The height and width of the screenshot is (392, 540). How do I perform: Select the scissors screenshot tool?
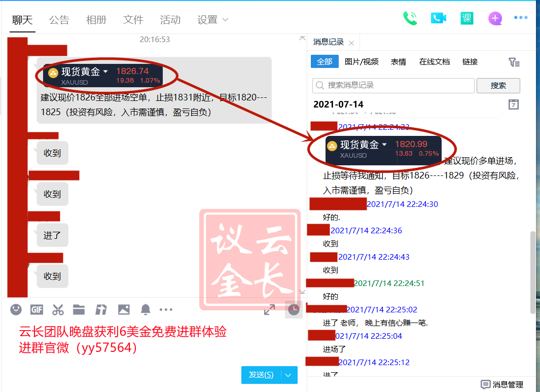58,310
